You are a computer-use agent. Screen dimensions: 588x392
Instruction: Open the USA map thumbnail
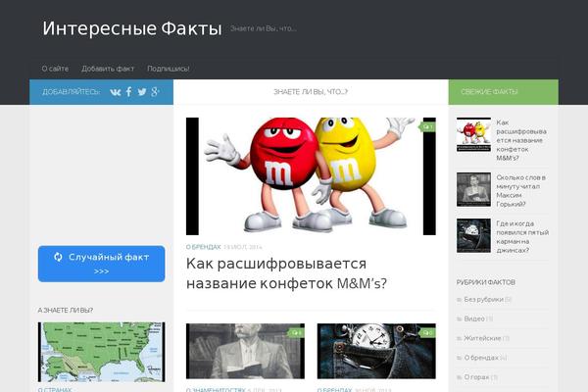tap(101, 352)
